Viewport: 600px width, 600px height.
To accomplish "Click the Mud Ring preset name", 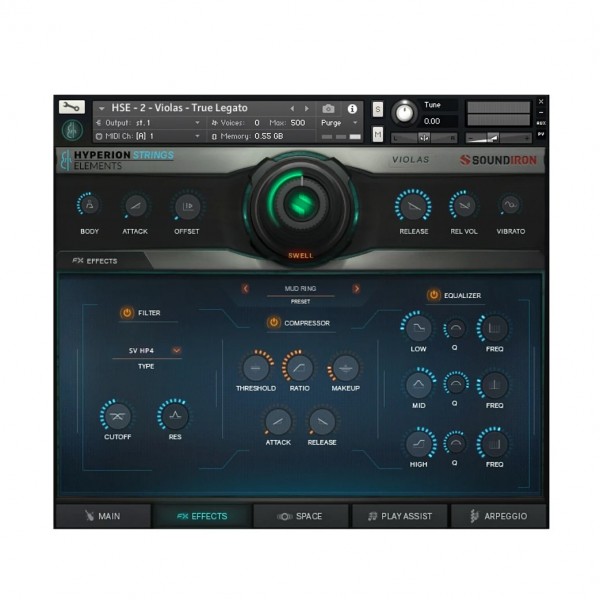I will click(300, 289).
